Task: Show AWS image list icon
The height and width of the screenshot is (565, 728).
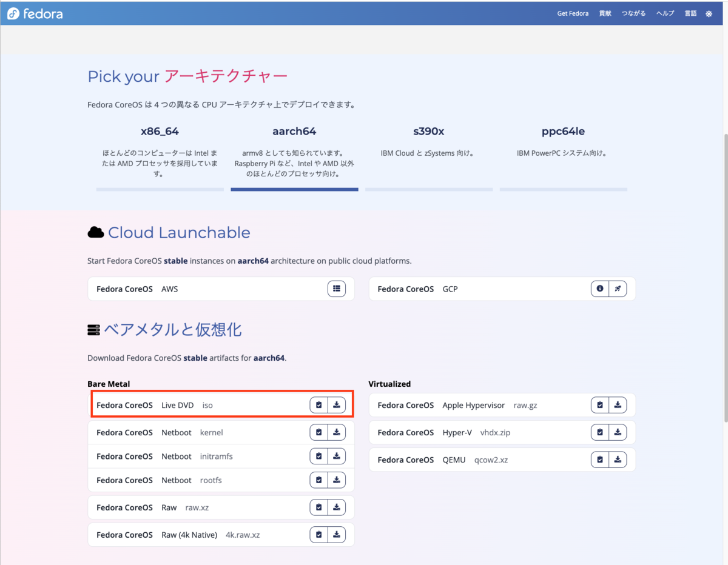Action: [337, 289]
